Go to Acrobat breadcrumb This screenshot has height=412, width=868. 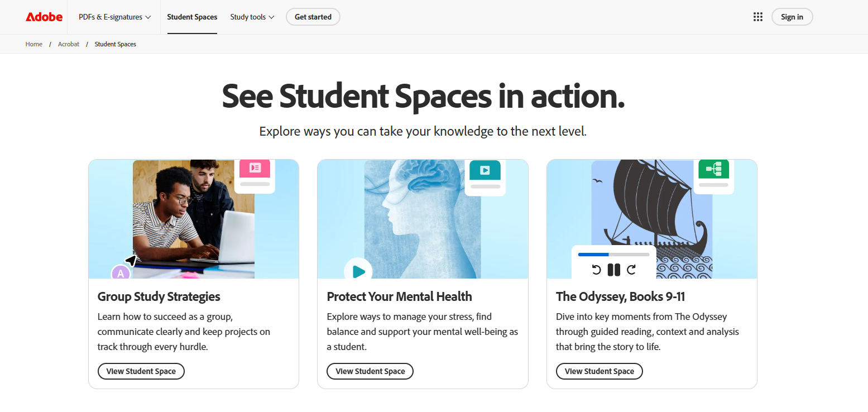pyautogui.click(x=69, y=44)
